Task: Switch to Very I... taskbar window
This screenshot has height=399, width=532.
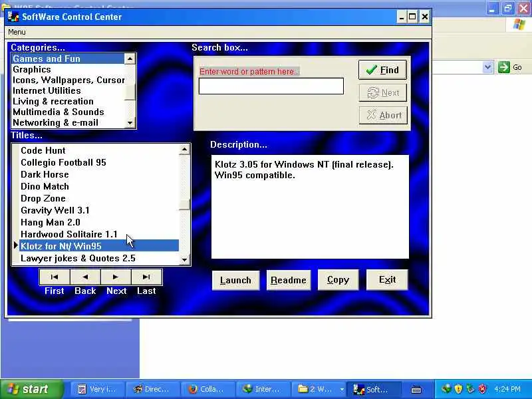Action: (97, 389)
